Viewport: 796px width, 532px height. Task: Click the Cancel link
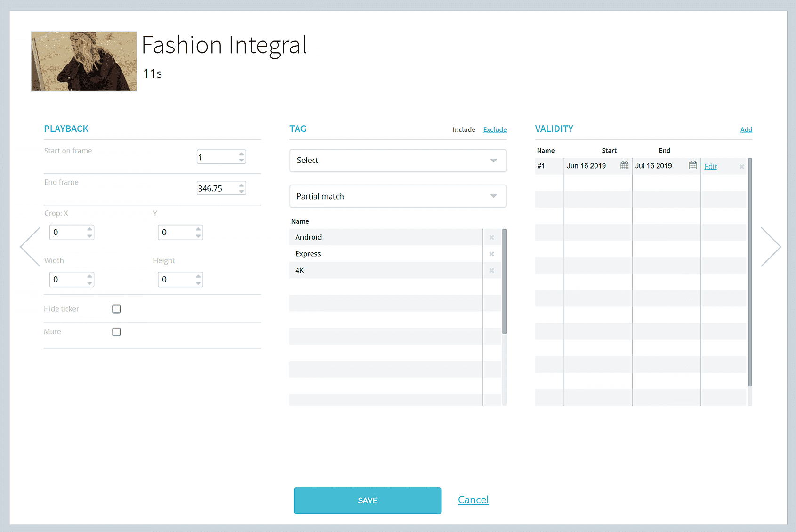coord(473,500)
